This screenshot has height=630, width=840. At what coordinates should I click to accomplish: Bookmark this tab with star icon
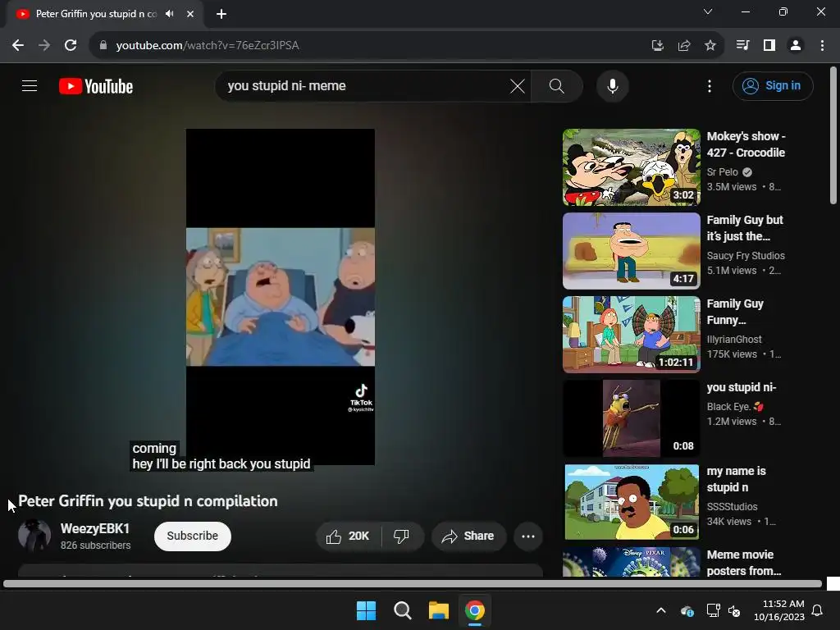click(710, 46)
